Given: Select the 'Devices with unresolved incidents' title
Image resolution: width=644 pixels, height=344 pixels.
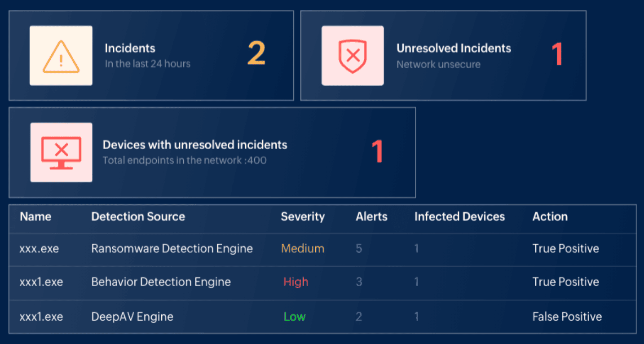Looking at the screenshot, I should point(195,145).
